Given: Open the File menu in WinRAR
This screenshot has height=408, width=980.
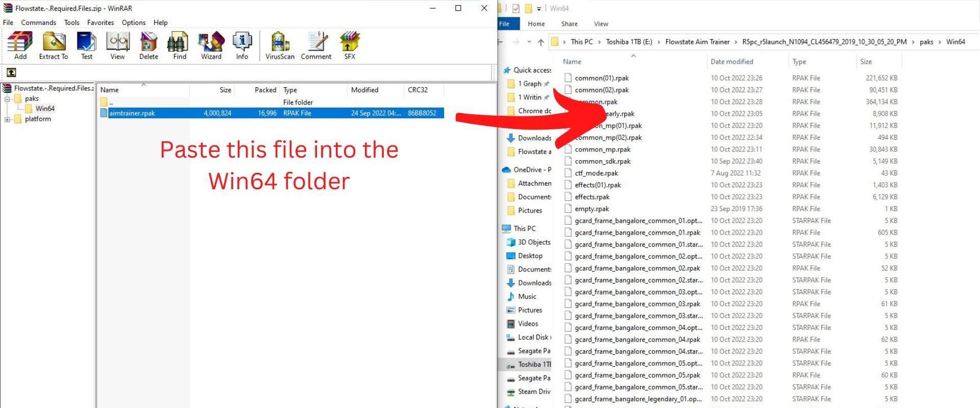Looking at the screenshot, I should [8, 22].
